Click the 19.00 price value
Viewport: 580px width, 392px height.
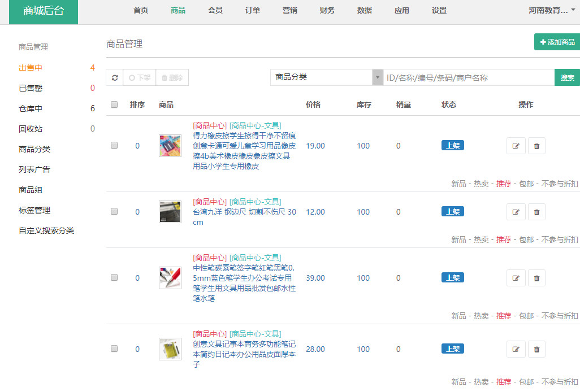pyautogui.click(x=315, y=146)
